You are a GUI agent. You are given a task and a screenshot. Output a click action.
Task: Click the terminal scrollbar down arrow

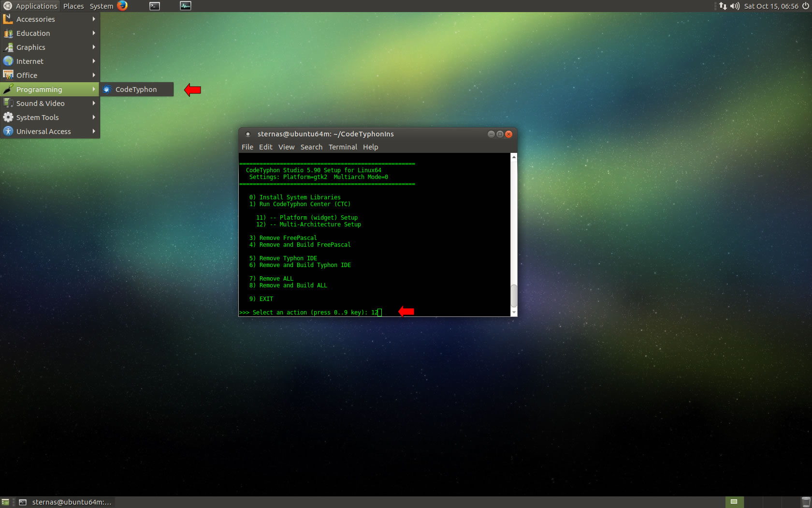(514, 313)
